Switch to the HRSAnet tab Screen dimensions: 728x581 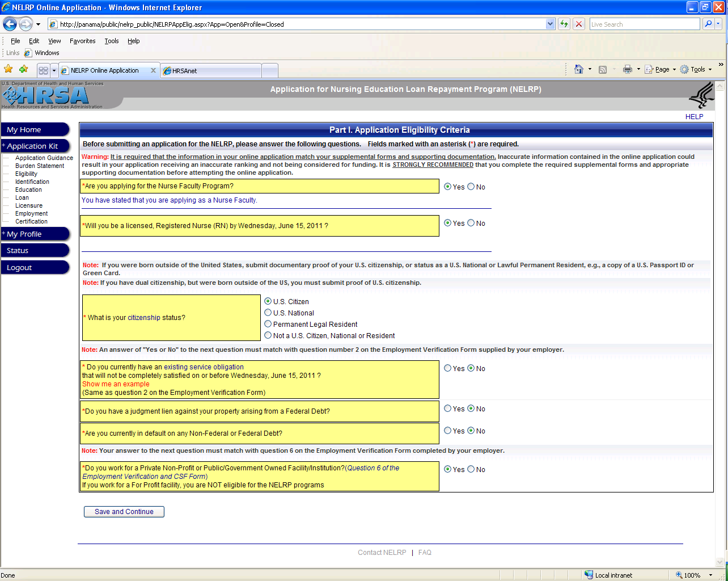coord(211,71)
